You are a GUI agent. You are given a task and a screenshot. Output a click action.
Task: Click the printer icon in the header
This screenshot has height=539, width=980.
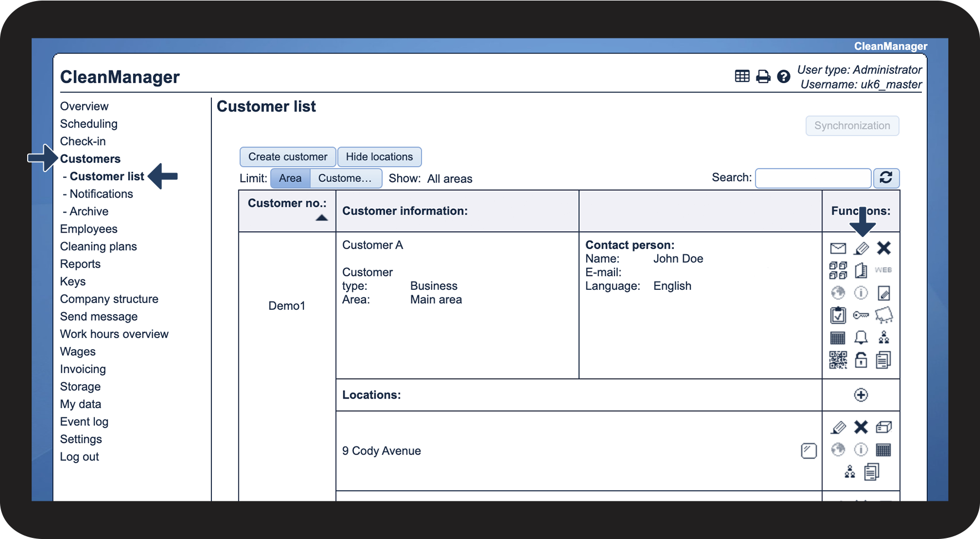click(763, 77)
